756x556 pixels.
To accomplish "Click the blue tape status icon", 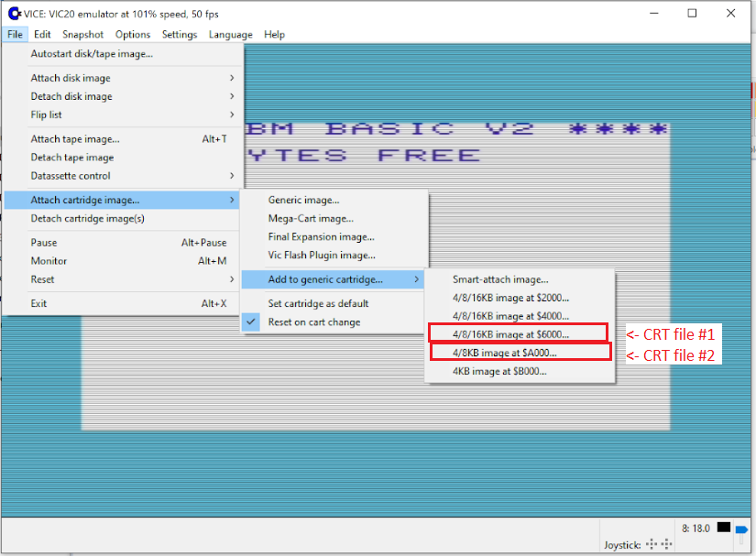I will coord(741,529).
